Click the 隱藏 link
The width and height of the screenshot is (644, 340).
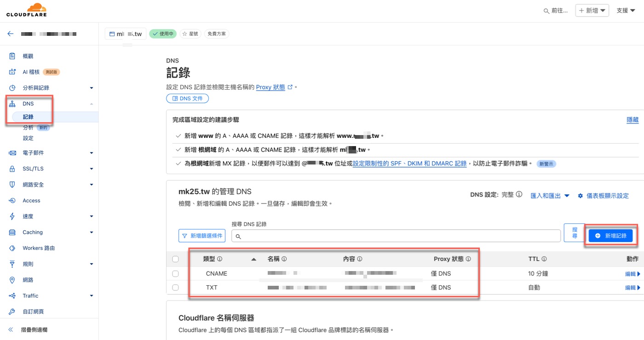[x=632, y=120]
